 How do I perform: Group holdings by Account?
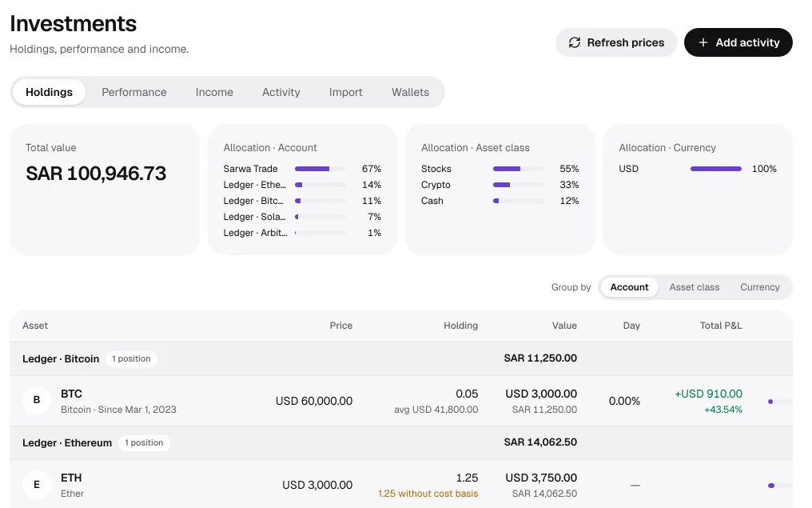pos(629,287)
